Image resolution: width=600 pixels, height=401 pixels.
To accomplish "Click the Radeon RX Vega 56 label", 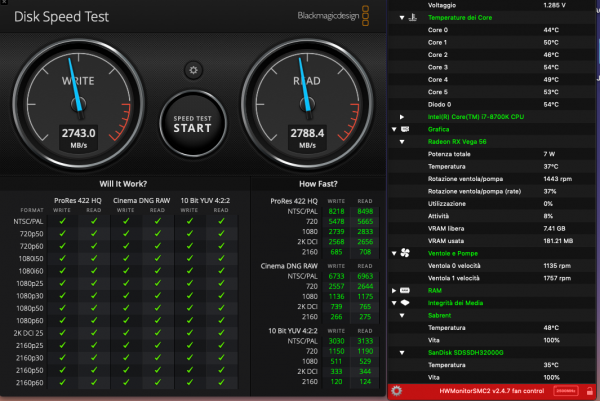I will tap(457, 142).
